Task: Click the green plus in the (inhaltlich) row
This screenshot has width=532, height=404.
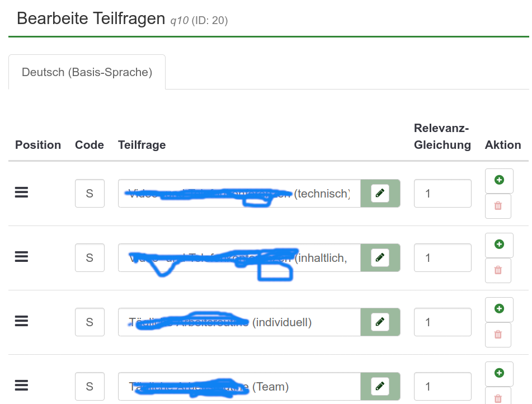Action: [499, 245]
